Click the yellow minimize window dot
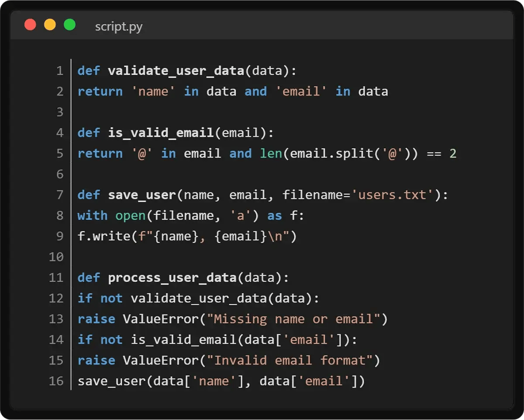This screenshot has width=524, height=420. pyautogui.click(x=50, y=24)
